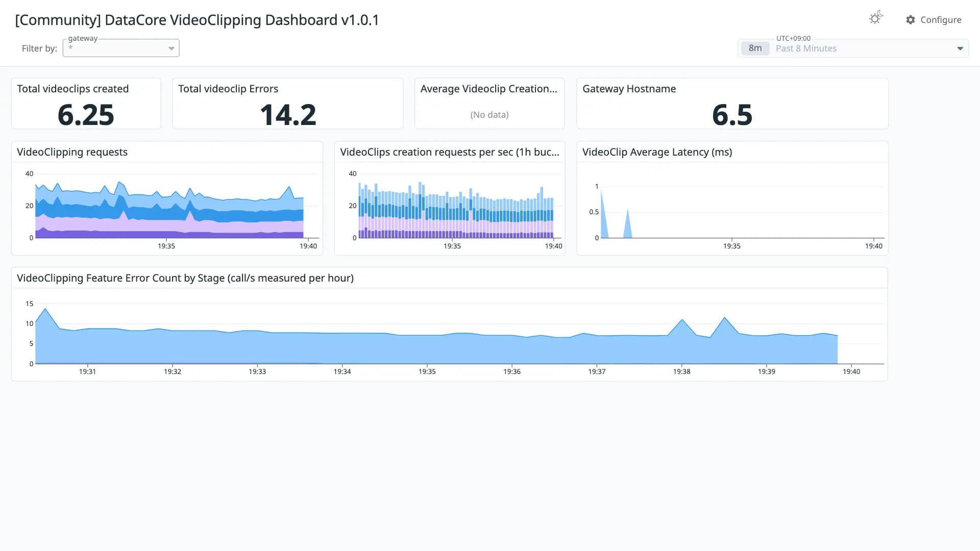
Task: Select the Feature Error Count by Stage title
Action: point(185,278)
